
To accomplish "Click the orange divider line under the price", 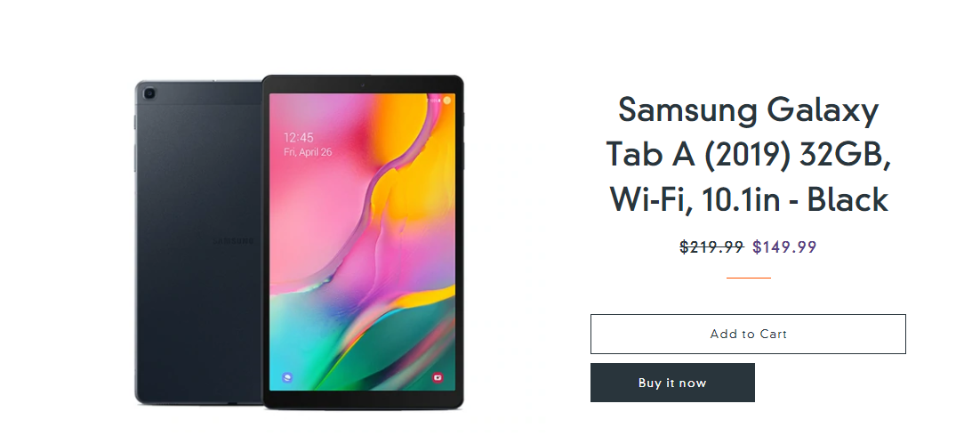I will pyautogui.click(x=748, y=278).
